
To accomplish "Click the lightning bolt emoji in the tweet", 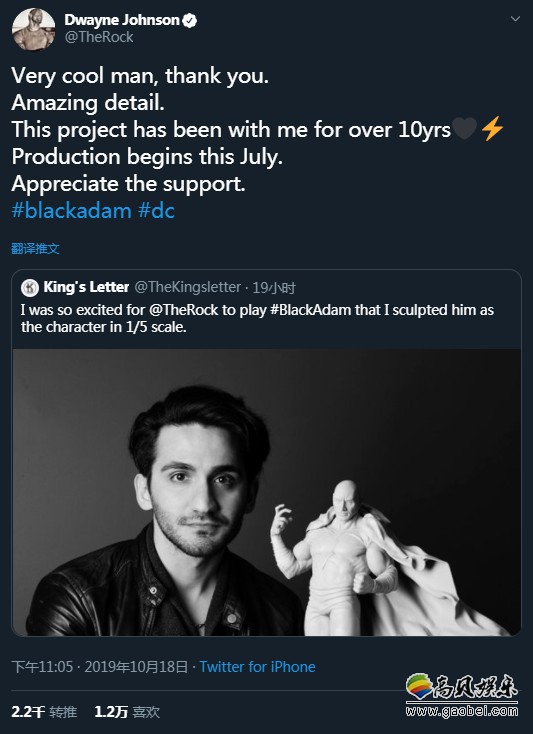I will pyautogui.click(x=492, y=129).
